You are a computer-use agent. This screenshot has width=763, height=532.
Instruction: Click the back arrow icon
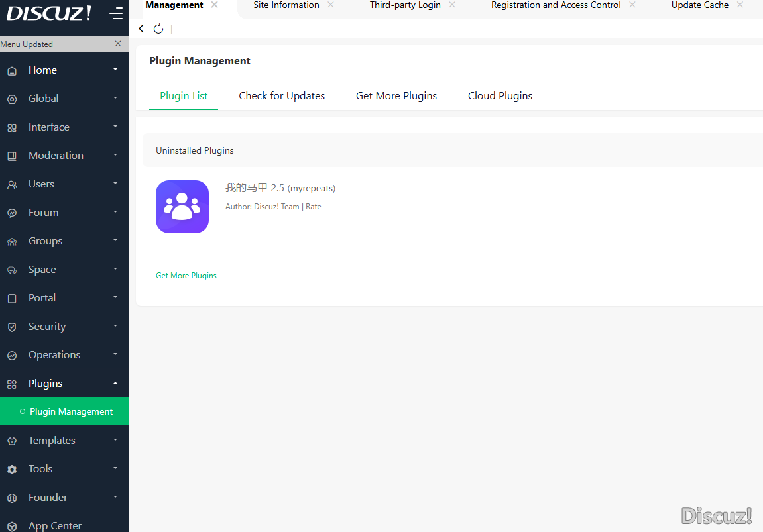(141, 28)
